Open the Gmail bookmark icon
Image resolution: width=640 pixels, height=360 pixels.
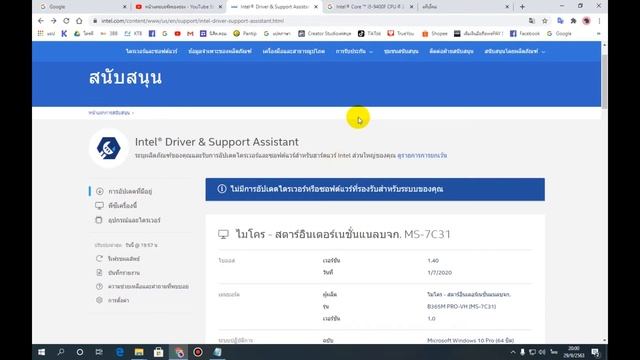click(x=190, y=33)
